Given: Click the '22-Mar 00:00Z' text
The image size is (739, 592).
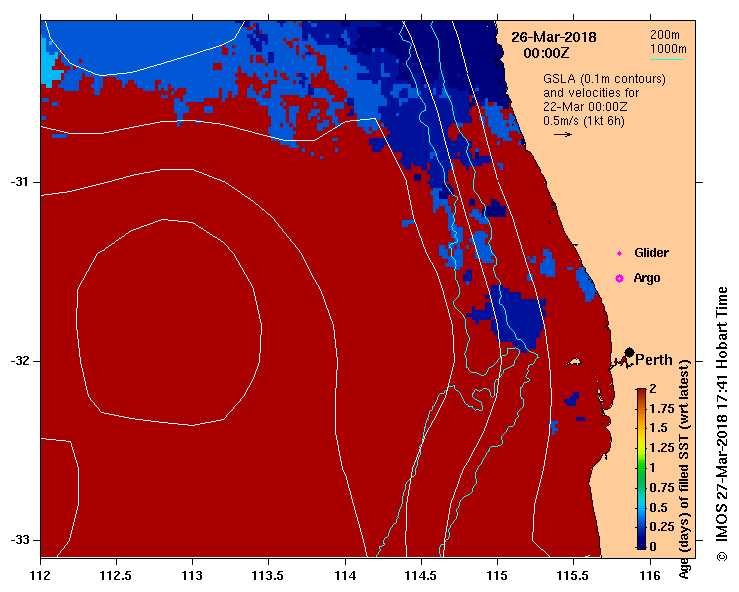Looking at the screenshot, I should click(585, 107).
